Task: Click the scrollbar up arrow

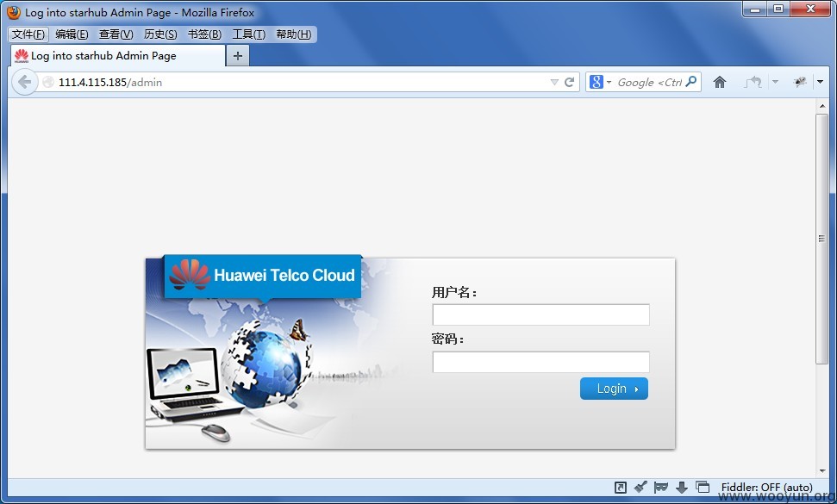Action: pos(822,106)
